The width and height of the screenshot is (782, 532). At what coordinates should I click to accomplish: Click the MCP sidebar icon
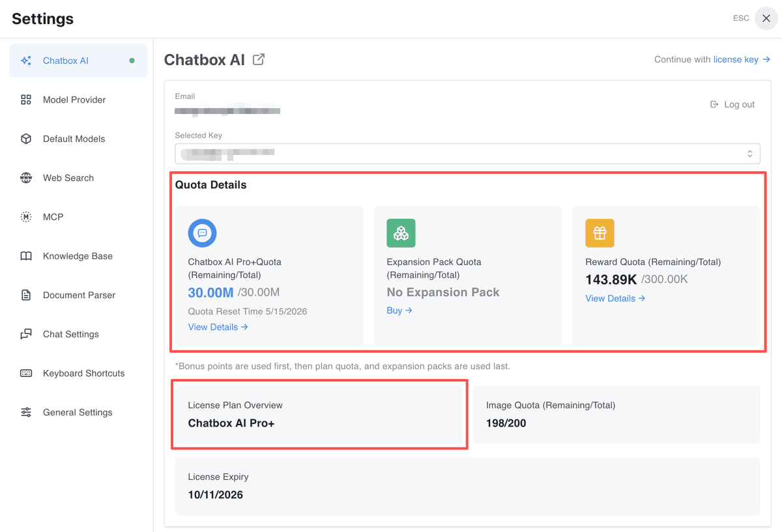(x=26, y=217)
